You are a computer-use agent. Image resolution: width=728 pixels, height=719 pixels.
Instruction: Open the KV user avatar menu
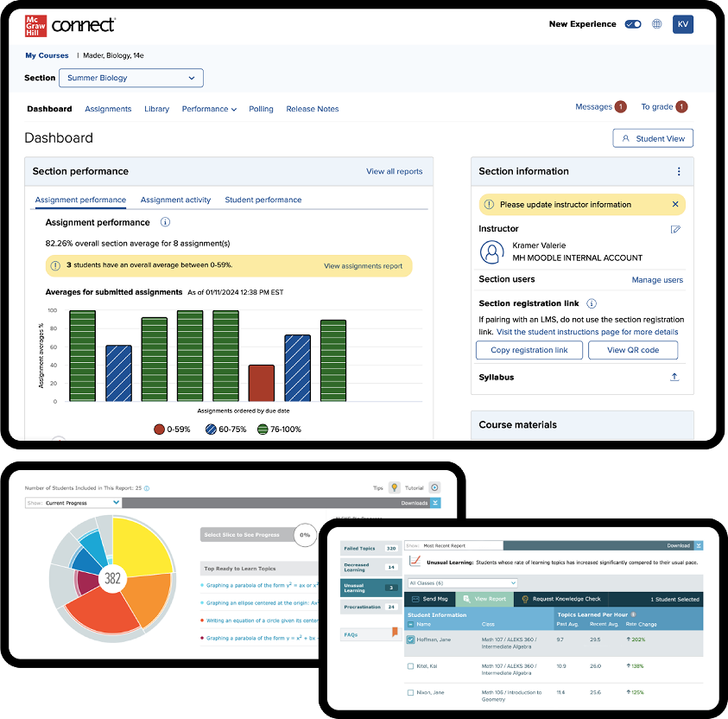click(683, 24)
